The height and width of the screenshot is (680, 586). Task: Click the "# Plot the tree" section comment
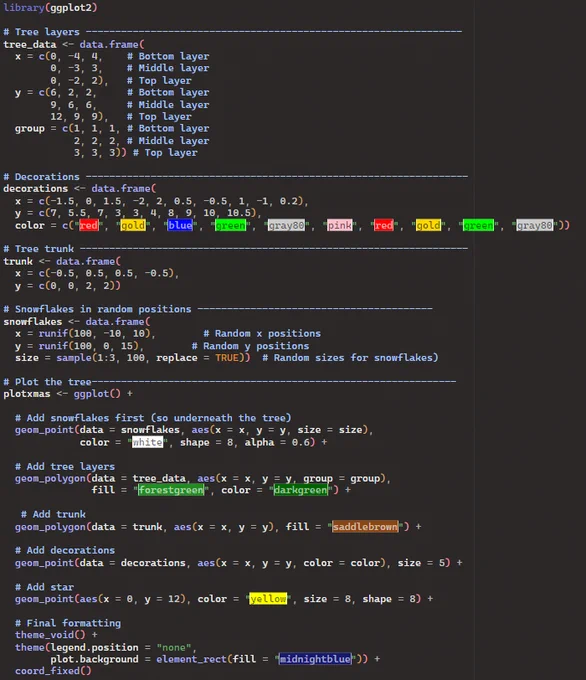[x=47, y=382]
